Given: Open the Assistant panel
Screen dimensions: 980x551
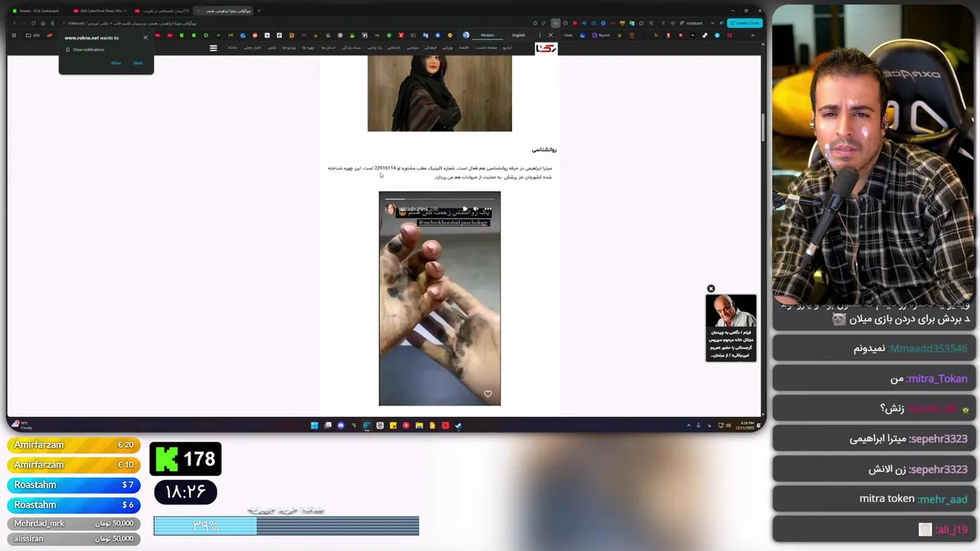Looking at the screenshot, I should [693, 23].
